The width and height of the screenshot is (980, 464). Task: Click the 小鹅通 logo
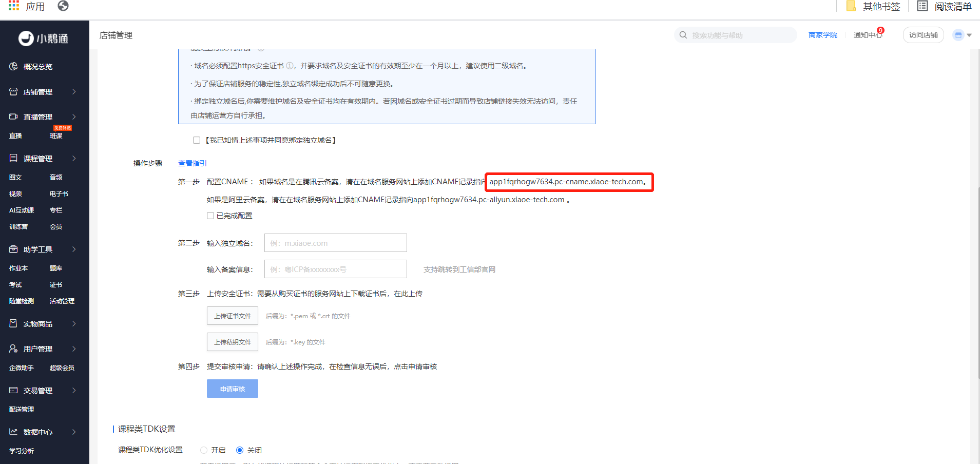tap(44, 38)
